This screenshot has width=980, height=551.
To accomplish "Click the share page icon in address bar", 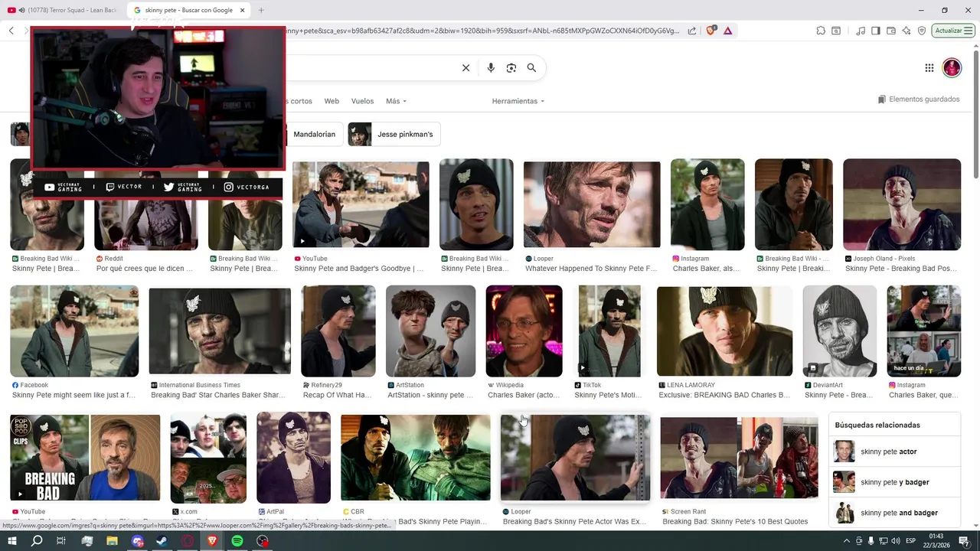I will 692,31.
